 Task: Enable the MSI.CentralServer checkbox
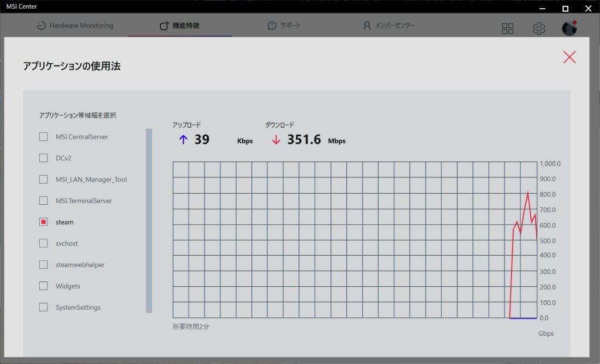[43, 137]
